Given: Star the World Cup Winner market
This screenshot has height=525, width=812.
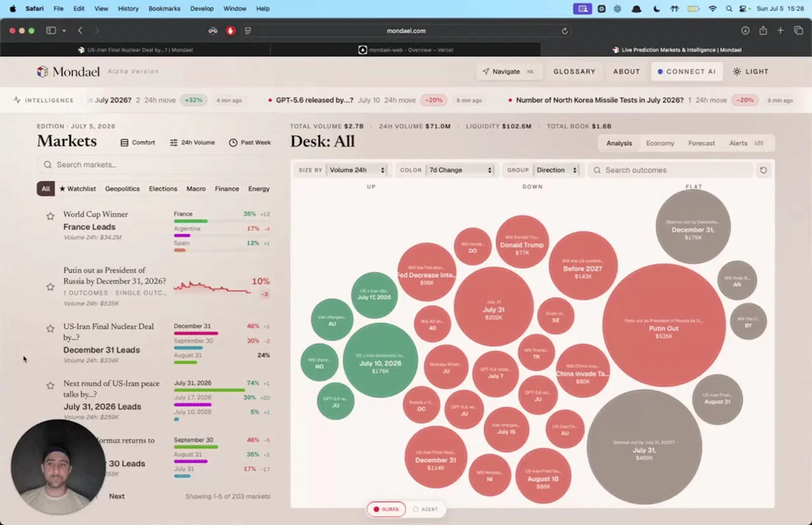Looking at the screenshot, I should (x=50, y=216).
